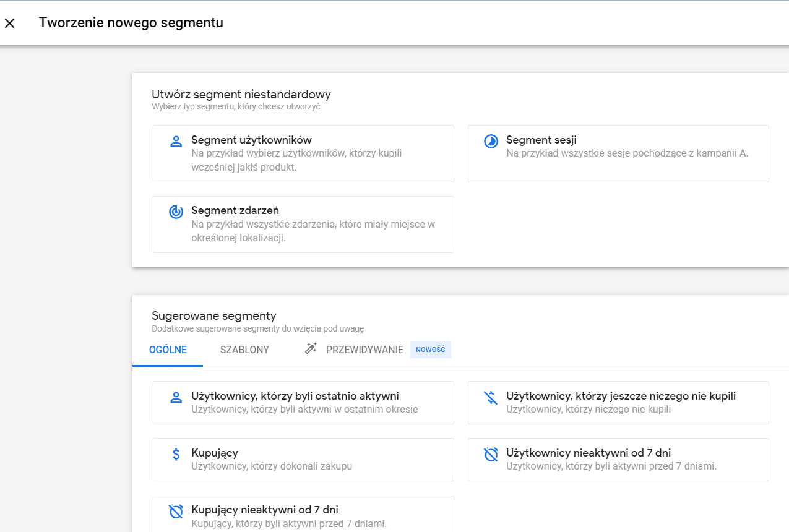Screen dimensions: 789x532
Task: Click the crossed alarm icon for Użytkownicy nieaktywni
Action: (491, 455)
